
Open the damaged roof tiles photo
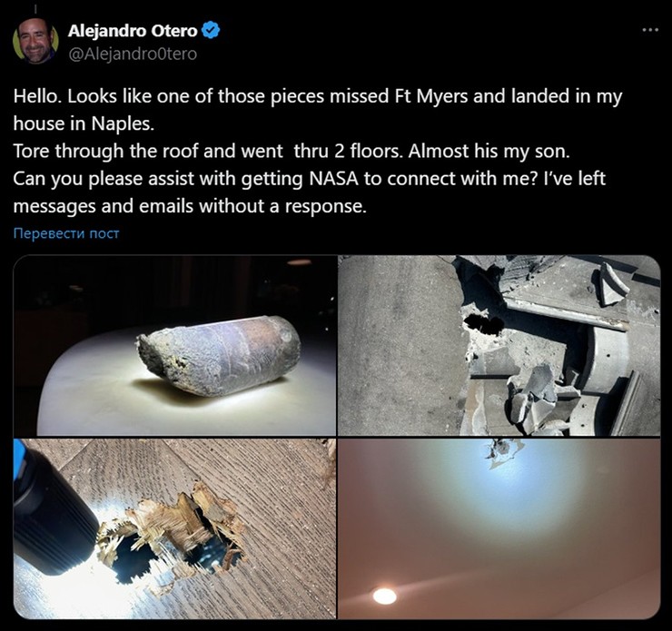pos(499,345)
